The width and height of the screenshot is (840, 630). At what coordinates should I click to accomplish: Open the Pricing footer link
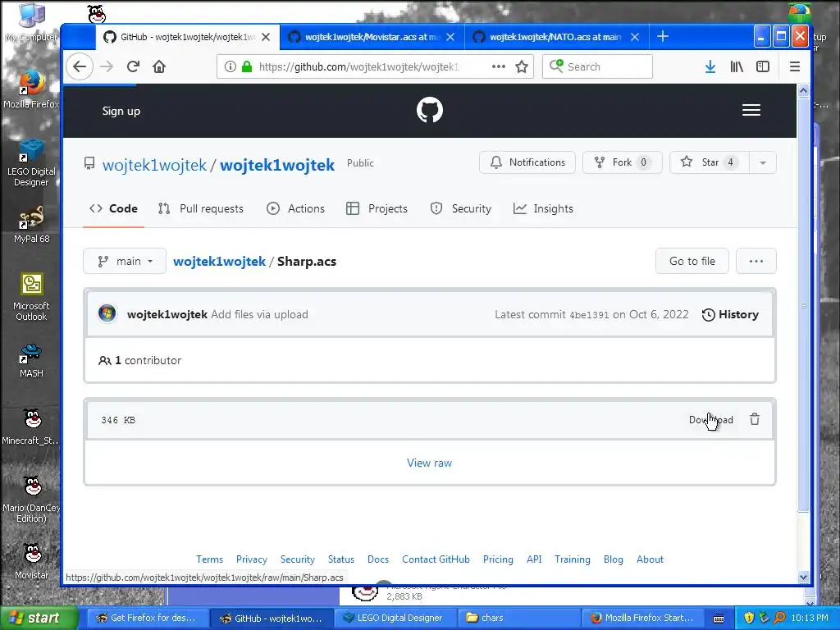[x=498, y=559]
